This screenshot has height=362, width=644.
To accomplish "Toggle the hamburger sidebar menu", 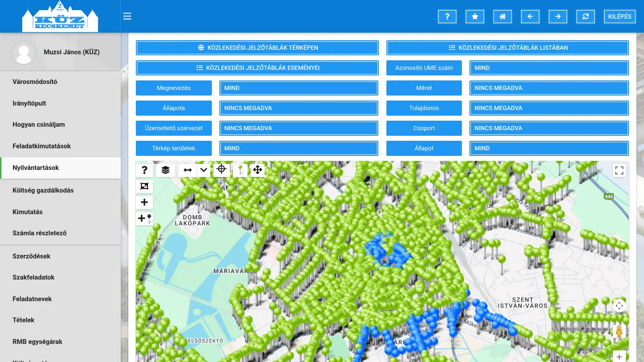I will click(x=127, y=16).
